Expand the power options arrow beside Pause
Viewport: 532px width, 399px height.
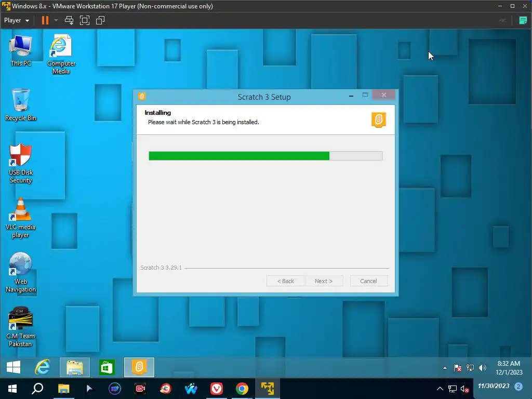(x=56, y=20)
